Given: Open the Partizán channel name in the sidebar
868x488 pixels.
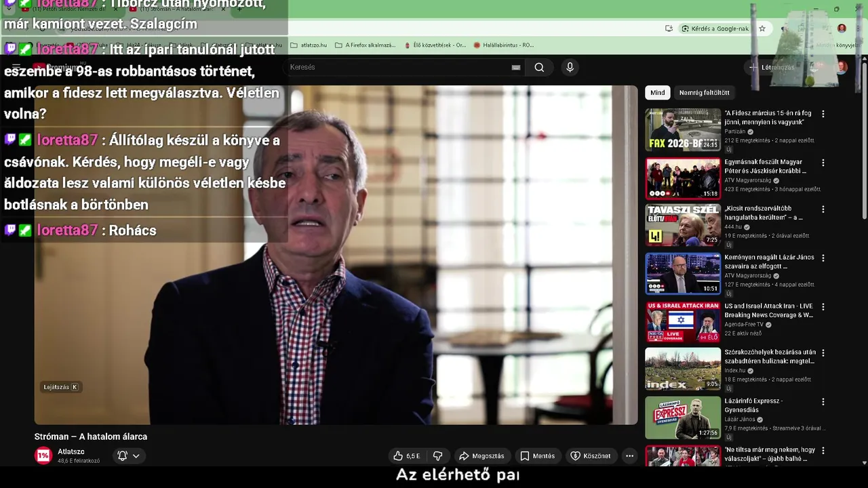Looking at the screenshot, I should pyautogui.click(x=734, y=131).
